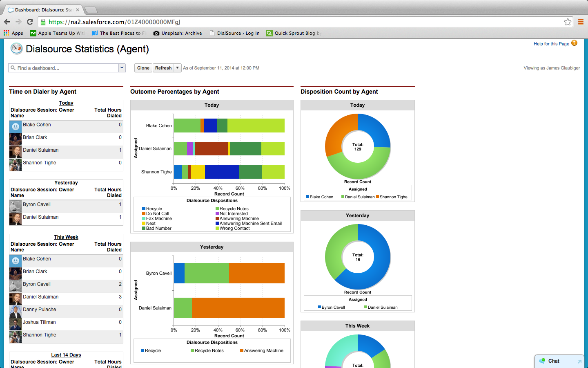Click the dashboard clock logo icon
588x368 pixels.
(x=16, y=49)
